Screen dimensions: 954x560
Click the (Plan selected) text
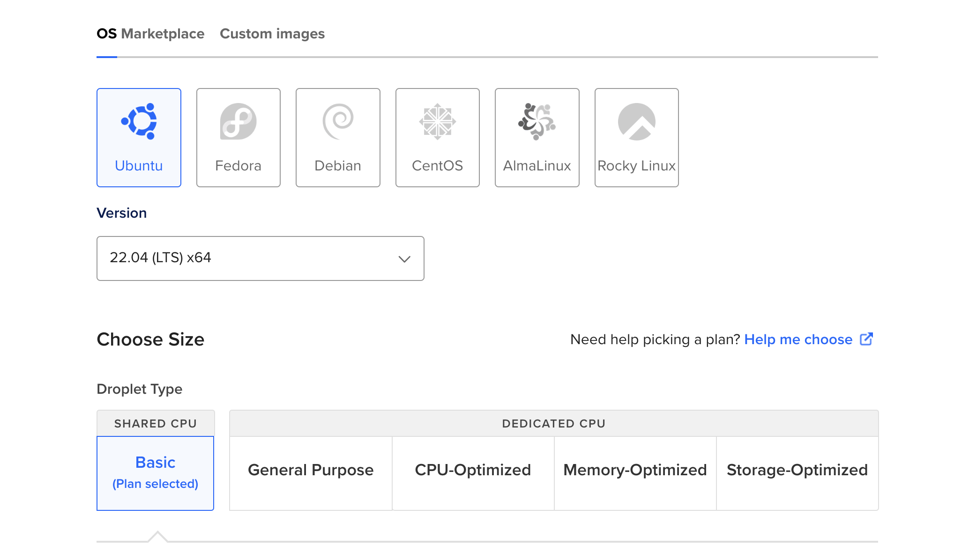[x=156, y=484]
